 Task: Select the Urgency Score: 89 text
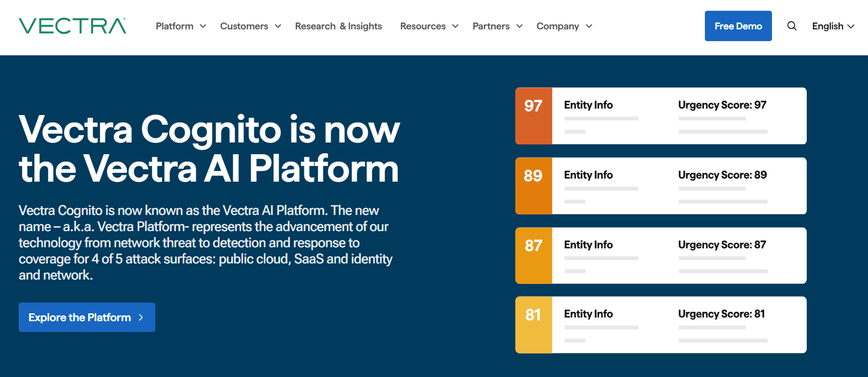click(722, 175)
